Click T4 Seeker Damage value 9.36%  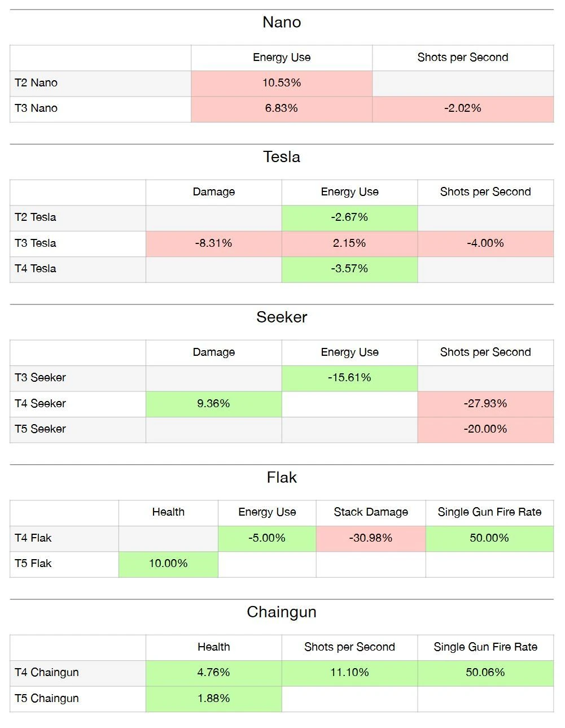click(213, 403)
